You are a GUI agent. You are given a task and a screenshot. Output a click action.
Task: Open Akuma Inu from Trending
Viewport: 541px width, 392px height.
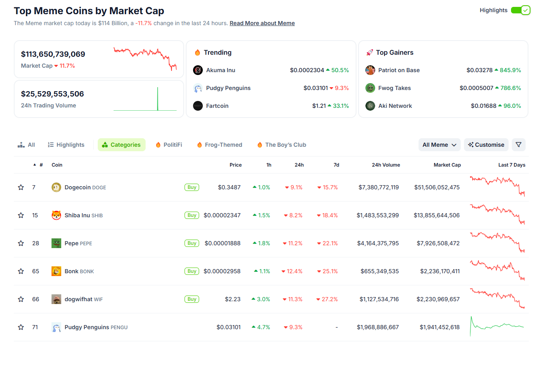pos(221,70)
